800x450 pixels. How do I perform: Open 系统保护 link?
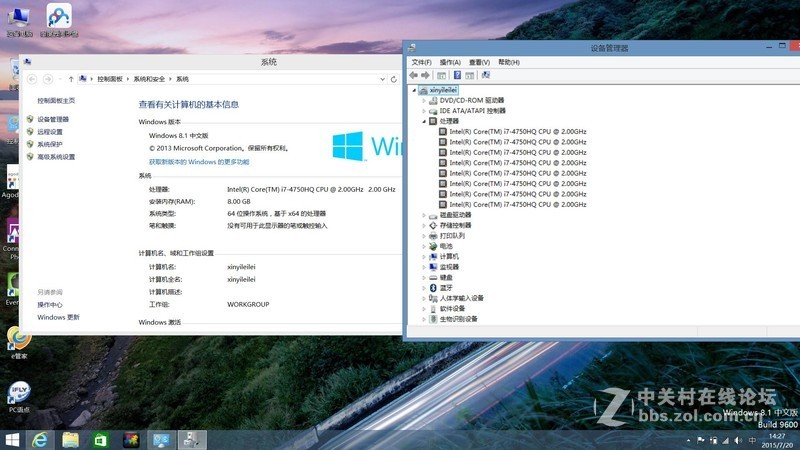click(49, 144)
